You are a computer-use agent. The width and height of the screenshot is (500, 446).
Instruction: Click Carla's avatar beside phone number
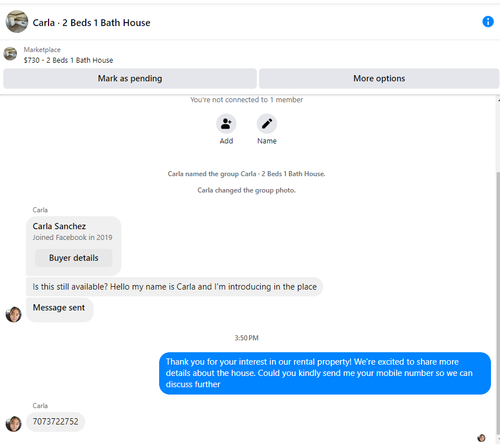(13, 424)
